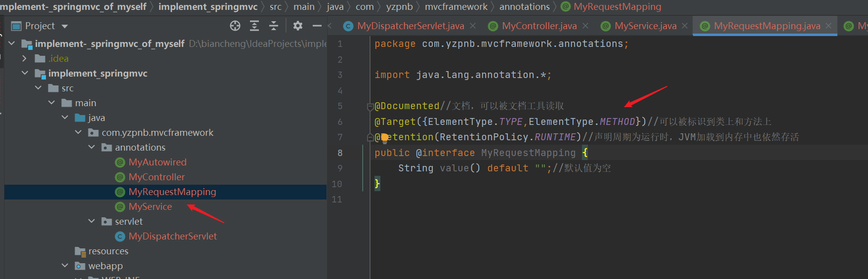Switch to MyService.java tab
The width and height of the screenshot is (868, 279).
click(646, 26)
